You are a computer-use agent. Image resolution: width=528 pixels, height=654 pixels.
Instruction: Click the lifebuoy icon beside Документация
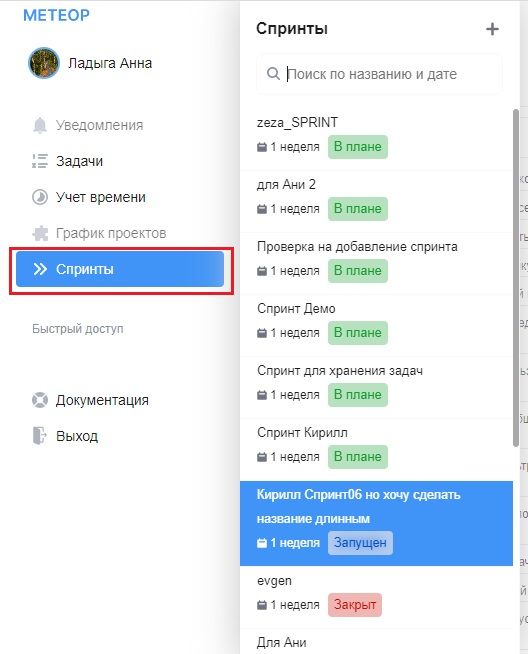coord(40,400)
